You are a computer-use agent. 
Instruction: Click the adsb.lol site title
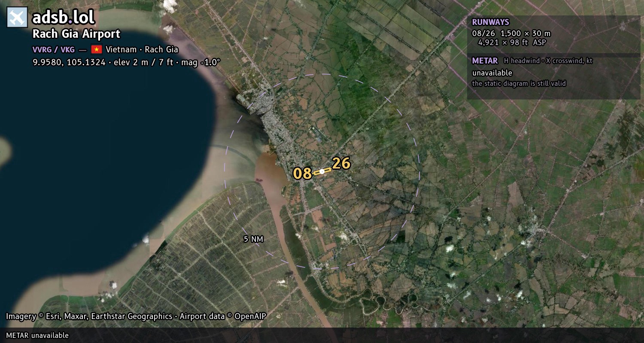(64, 18)
